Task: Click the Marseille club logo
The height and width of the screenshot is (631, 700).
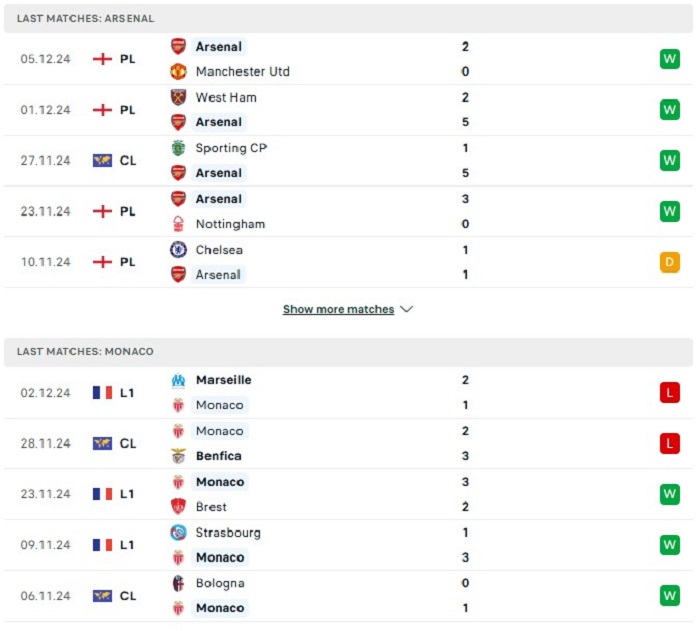Action: click(178, 380)
